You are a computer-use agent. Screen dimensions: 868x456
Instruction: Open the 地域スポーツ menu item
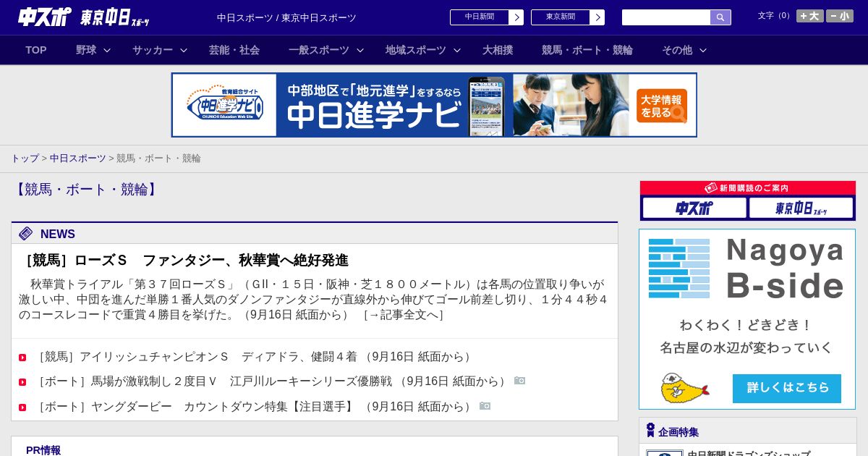click(416, 50)
